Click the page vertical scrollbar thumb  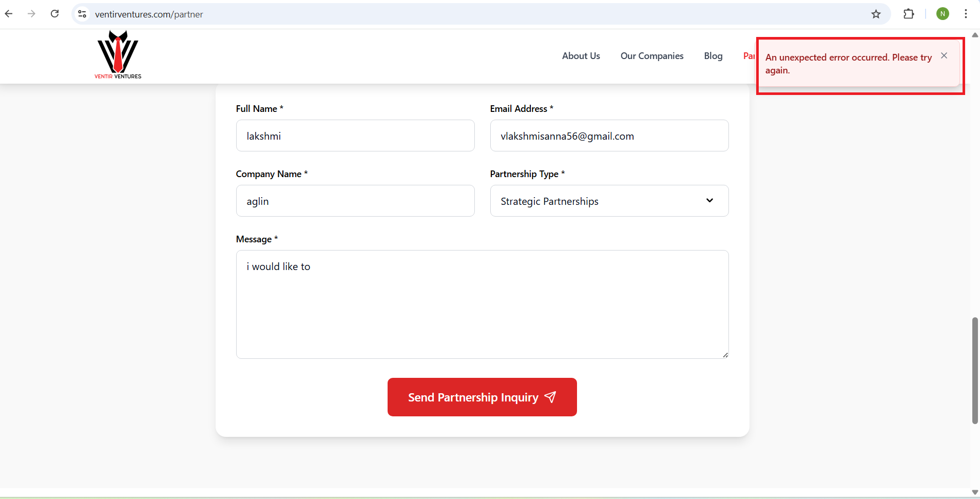coord(974,370)
